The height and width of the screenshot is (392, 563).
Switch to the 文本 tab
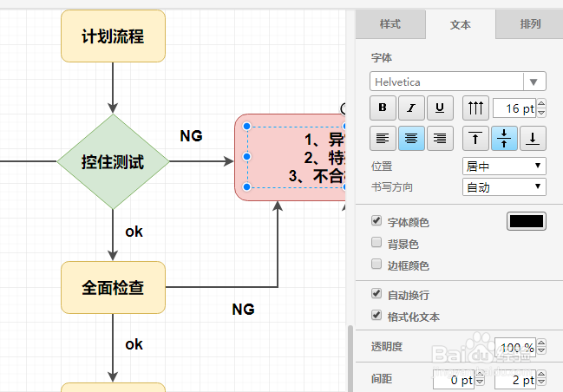[x=461, y=24]
